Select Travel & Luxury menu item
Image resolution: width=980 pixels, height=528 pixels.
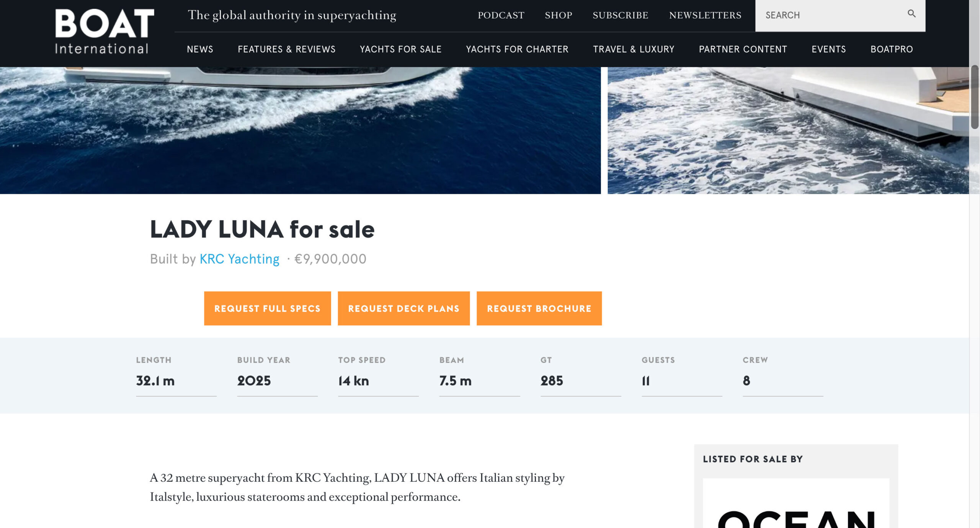pyautogui.click(x=634, y=49)
